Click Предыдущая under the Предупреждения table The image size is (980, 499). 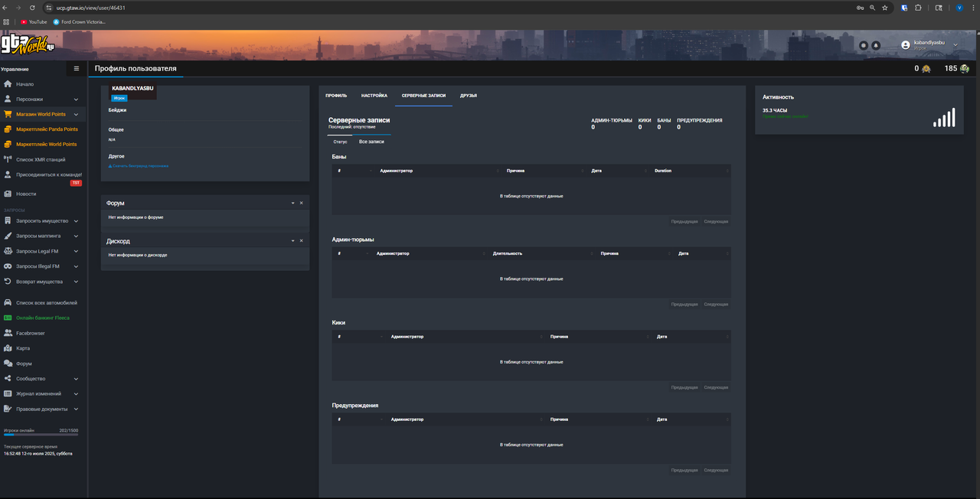pyautogui.click(x=684, y=470)
